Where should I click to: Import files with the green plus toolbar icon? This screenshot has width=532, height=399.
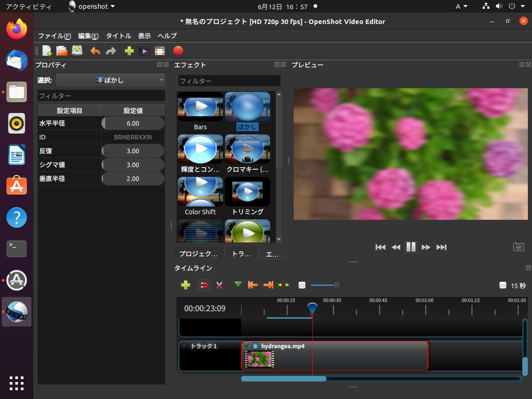pyautogui.click(x=129, y=51)
